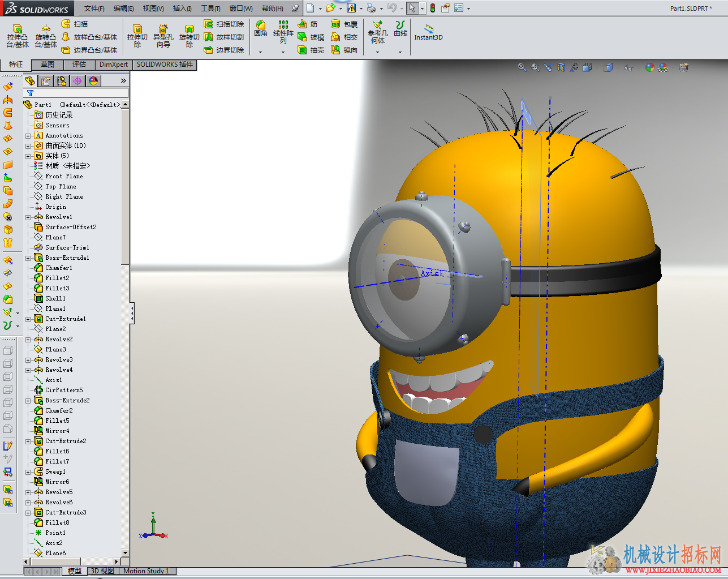Viewport: 728px width, 579px height.
Task: Select the Extruded Cut tool (拉伸切除)
Action: (137, 36)
